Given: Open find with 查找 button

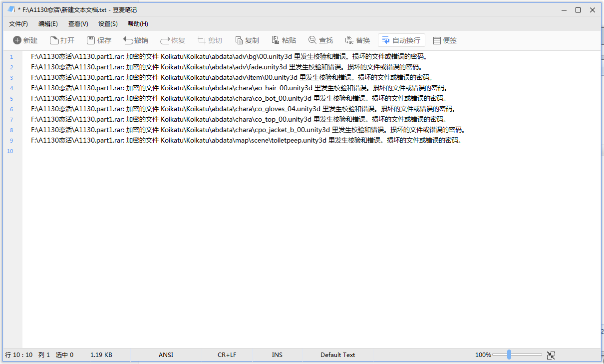Looking at the screenshot, I should (321, 40).
